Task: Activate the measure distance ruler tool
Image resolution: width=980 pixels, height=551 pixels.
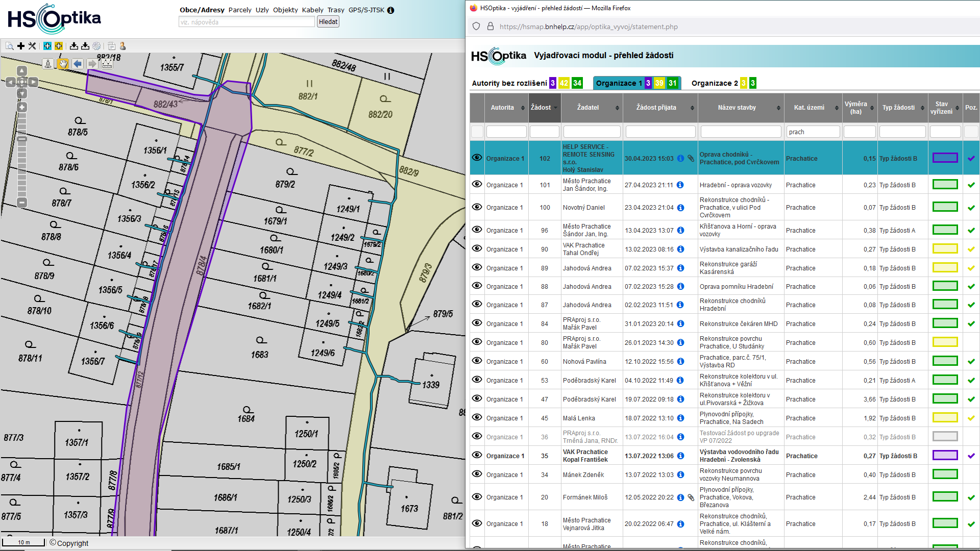Action: pyautogui.click(x=107, y=64)
